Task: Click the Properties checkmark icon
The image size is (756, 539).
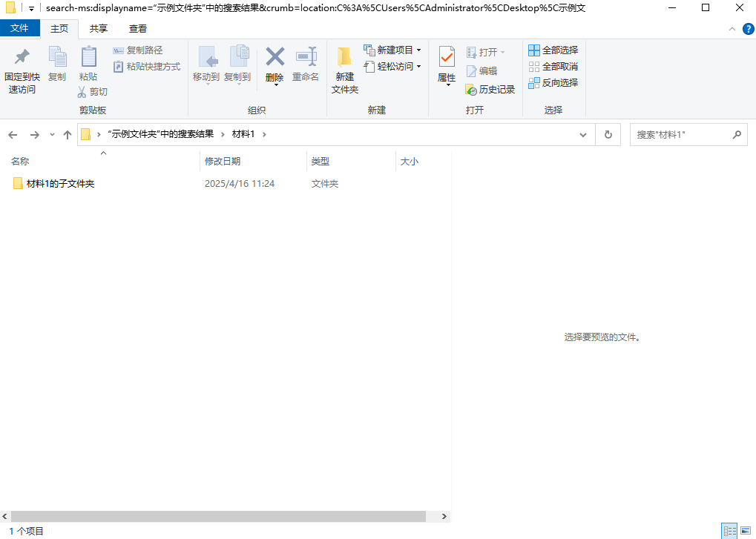Action: click(447, 57)
